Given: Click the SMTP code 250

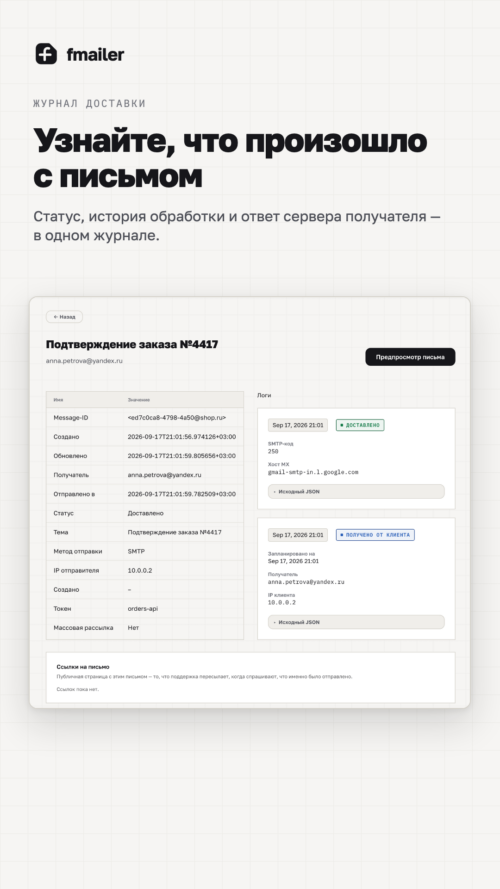Looking at the screenshot, I should (273, 451).
